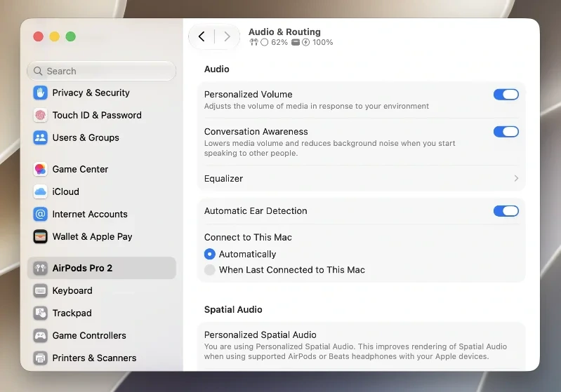
Task: Open Users & Groups pane
Action: click(x=102, y=137)
